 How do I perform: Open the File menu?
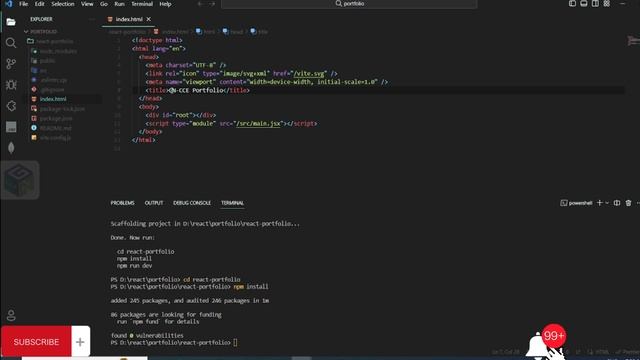[24, 4]
